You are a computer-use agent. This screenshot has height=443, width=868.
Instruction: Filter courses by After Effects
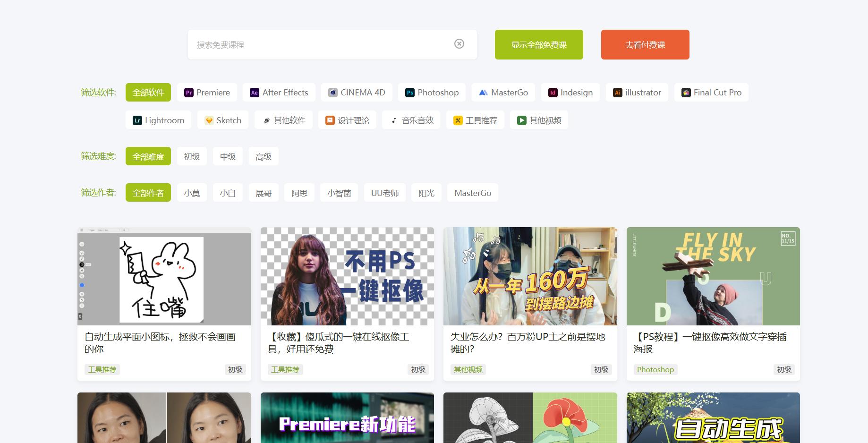point(279,92)
